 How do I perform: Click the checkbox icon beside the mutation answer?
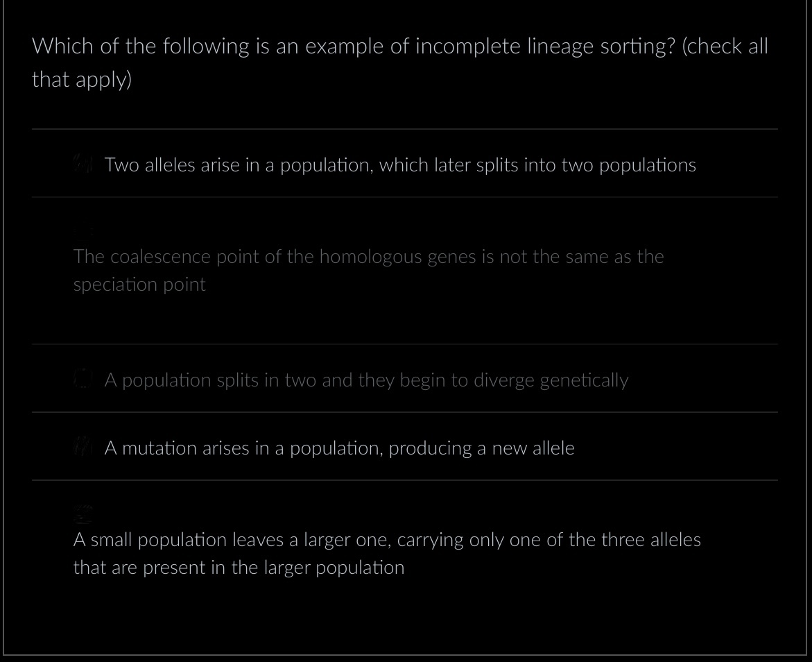pos(83,446)
